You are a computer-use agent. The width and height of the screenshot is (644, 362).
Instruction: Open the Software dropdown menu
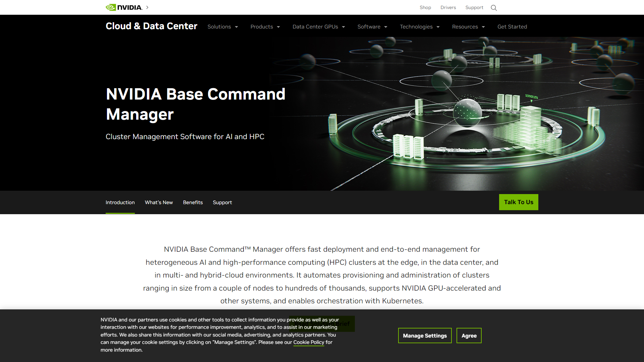372,26
